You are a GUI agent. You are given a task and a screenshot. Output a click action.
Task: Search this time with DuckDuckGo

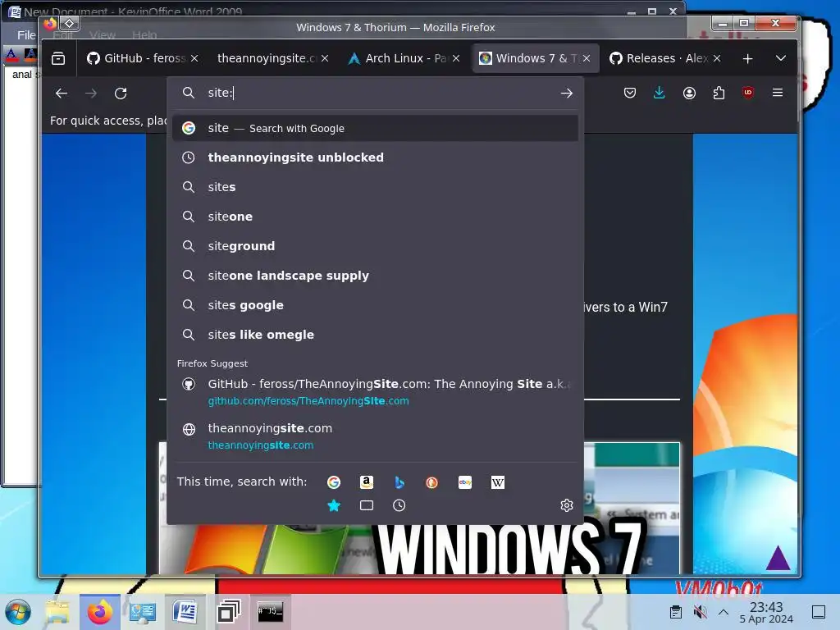(x=431, y=482)
